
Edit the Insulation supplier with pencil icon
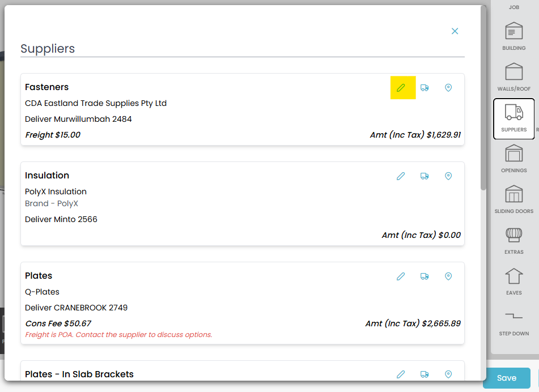(x=401, y=176)
